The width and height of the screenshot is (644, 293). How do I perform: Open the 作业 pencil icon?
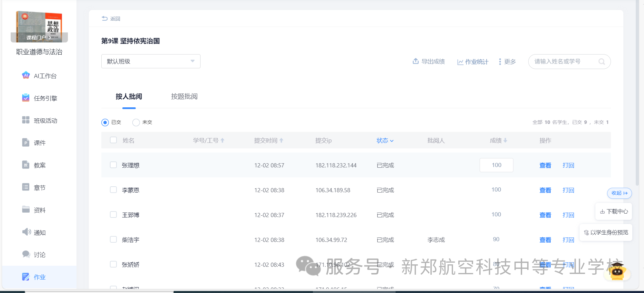[26, 276]
